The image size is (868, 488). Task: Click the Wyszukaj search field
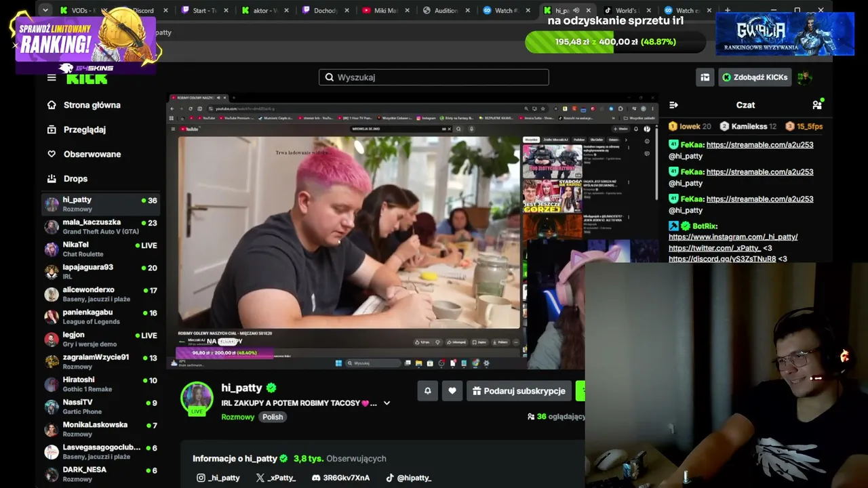434,77
